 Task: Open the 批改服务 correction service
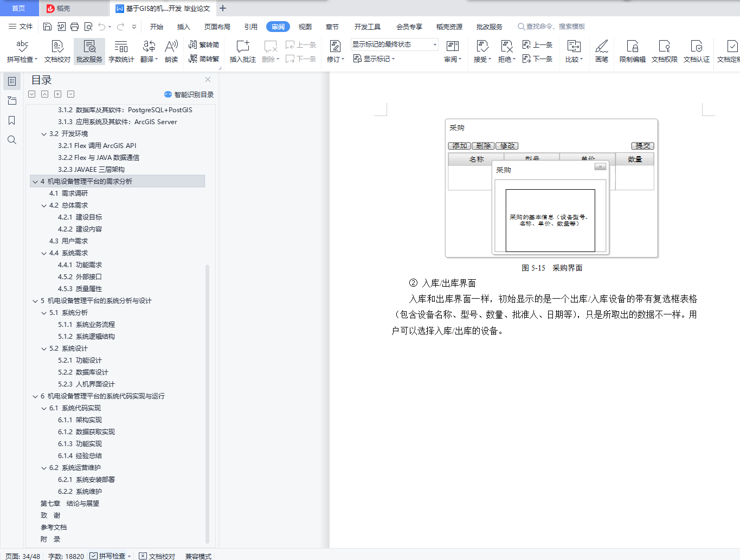[89, 52]
